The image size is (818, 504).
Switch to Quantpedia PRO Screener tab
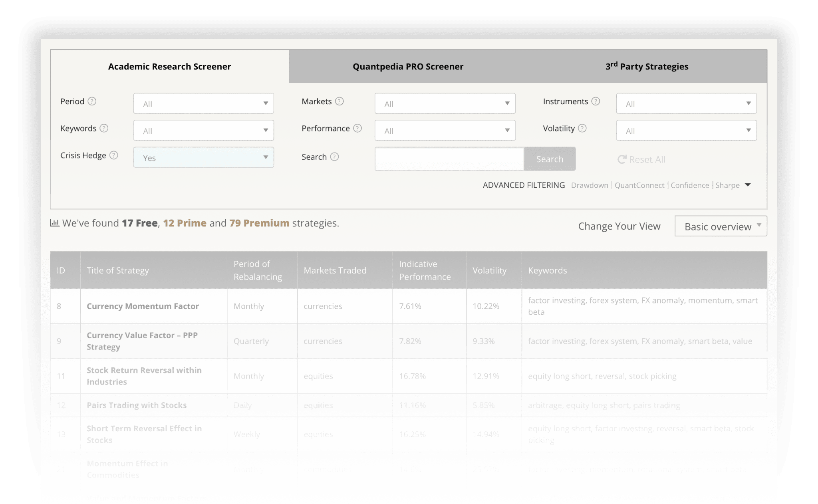(408, 66)
